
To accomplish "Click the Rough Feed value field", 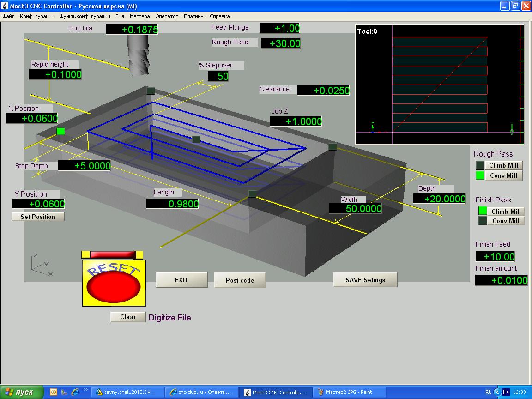I will click(x=281, y=43).
